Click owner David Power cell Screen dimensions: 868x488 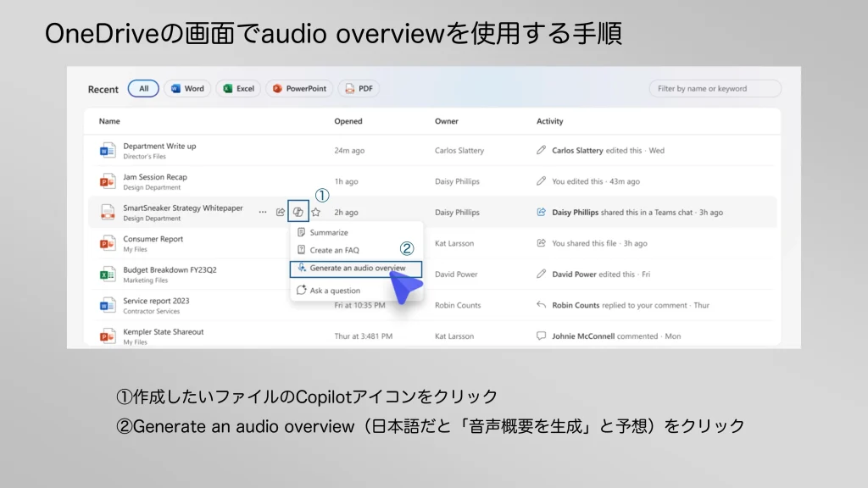456,274
